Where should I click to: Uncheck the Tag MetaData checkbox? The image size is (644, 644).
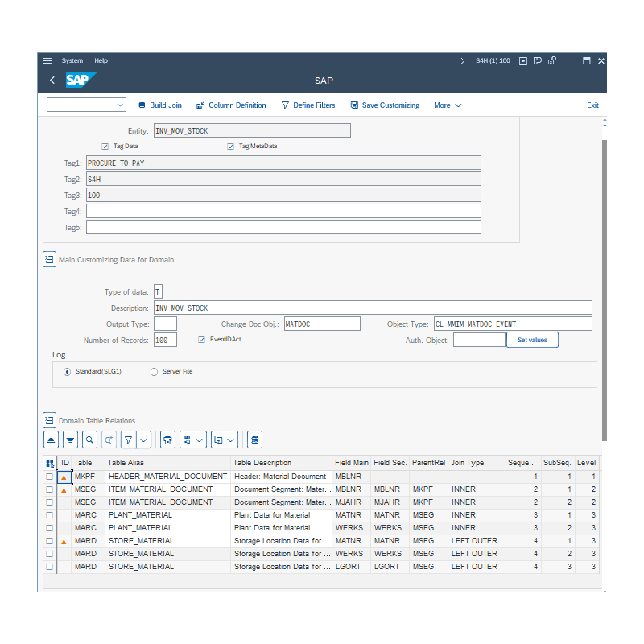pos(231,147)
